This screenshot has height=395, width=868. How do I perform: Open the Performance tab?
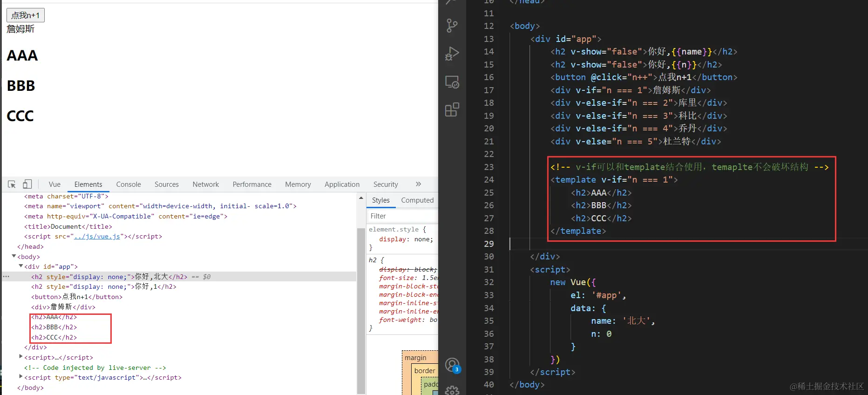point(252,184)
